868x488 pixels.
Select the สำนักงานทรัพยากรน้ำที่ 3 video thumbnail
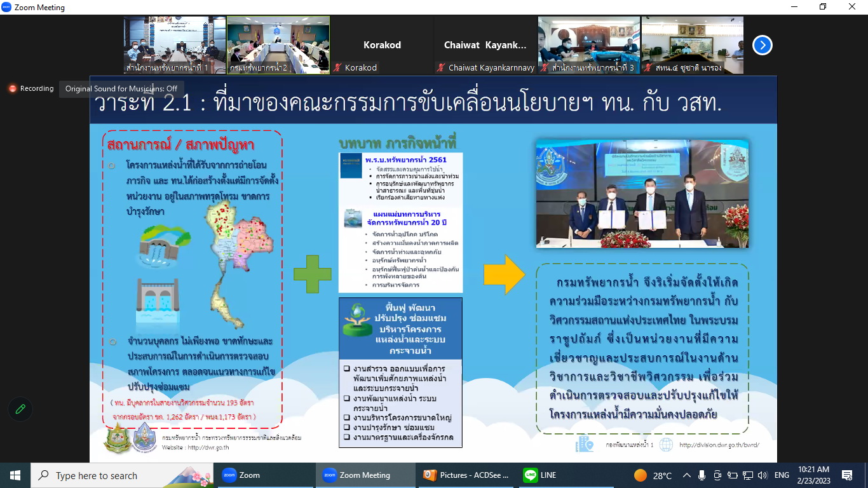589,45
